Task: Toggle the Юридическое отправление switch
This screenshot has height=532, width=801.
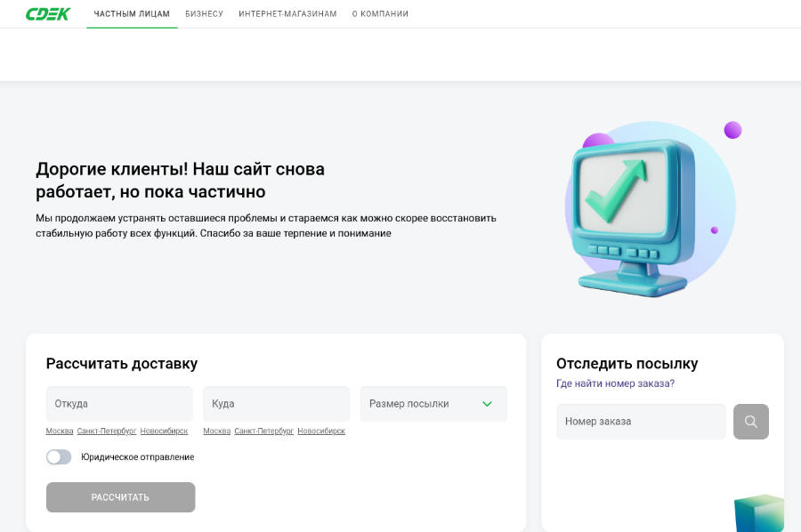Action: pos(59,456)
